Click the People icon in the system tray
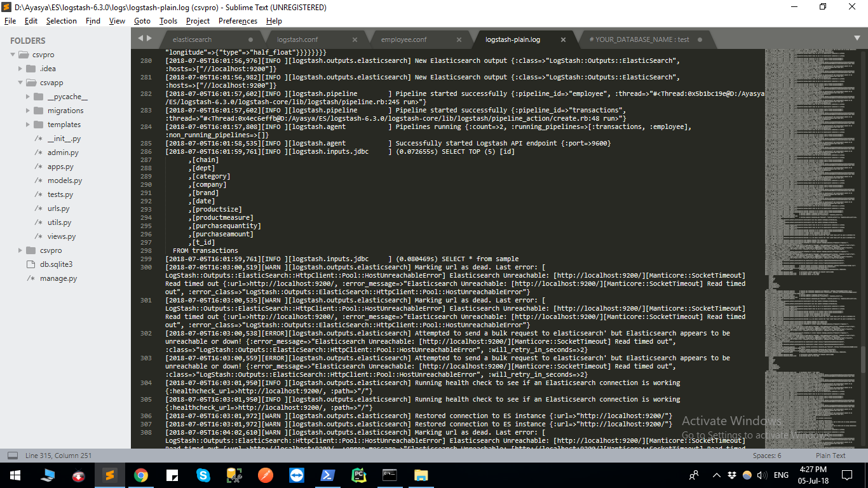 [694, 475]
